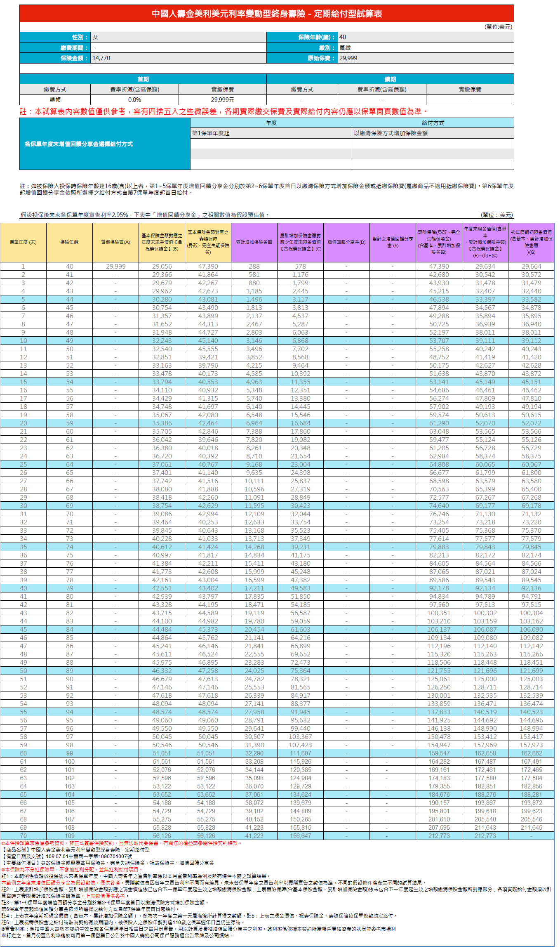The width and height of the screenshot is (560, 951).
Task: Select the footnote line 【主要給付項目】
Action: coord(108,863)
